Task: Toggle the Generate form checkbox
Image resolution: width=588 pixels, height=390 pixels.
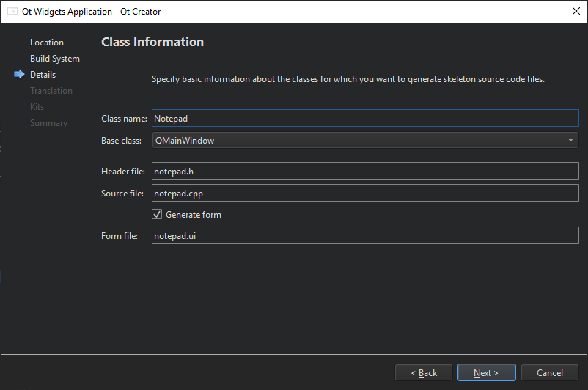Action: pos(157,215)
